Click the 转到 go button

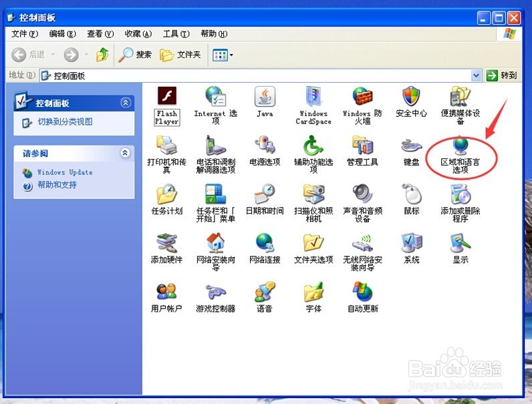coord(501,75)
